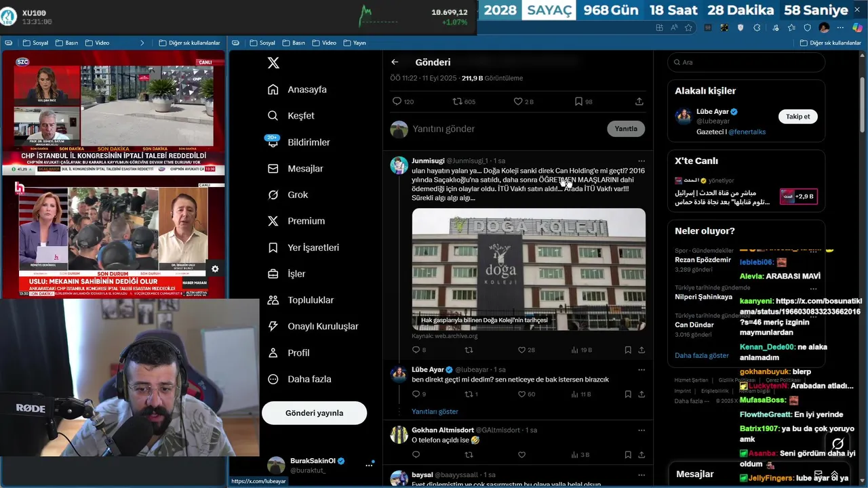
Task: Open Onaylı Kuruluşlar item
Action: [x=314, y=326]
